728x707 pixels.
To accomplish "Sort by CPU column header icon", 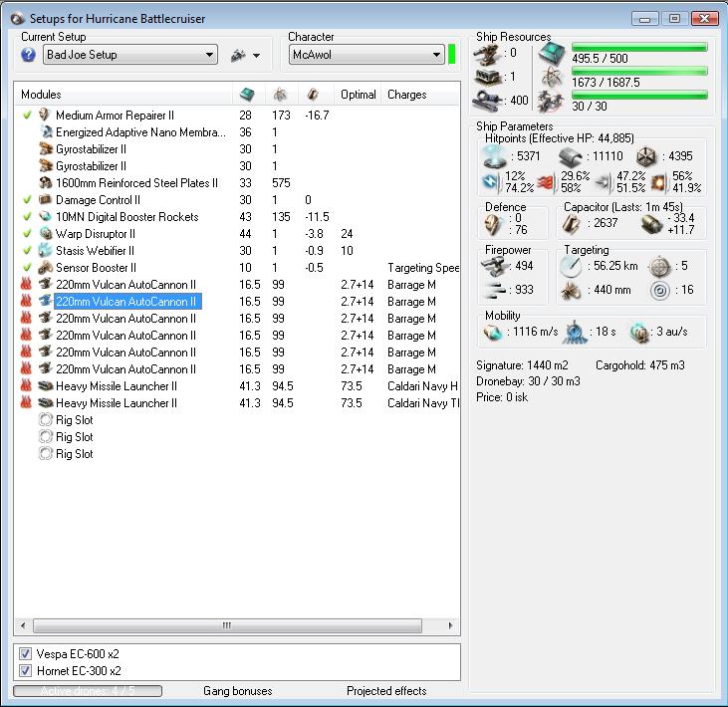I will [x=247, y=95].
